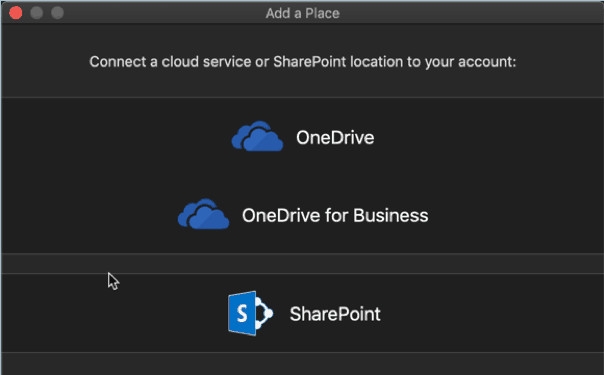Image resolution: width=604 pixels, height=375 pixels.
Task: Click the 'Add a Place' window title
Action: pos(302,13)
